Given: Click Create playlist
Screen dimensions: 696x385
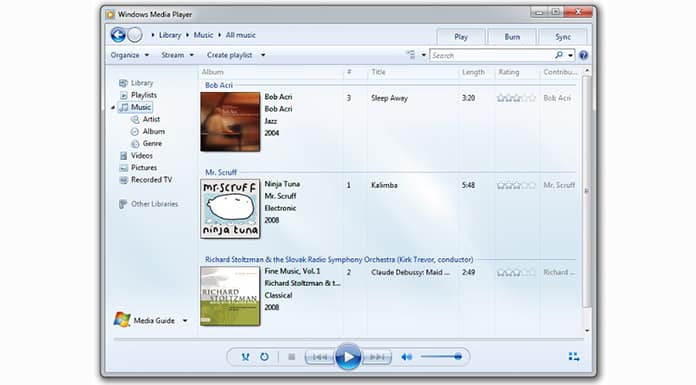Looking at the screenshot, I should pos(229,55).
